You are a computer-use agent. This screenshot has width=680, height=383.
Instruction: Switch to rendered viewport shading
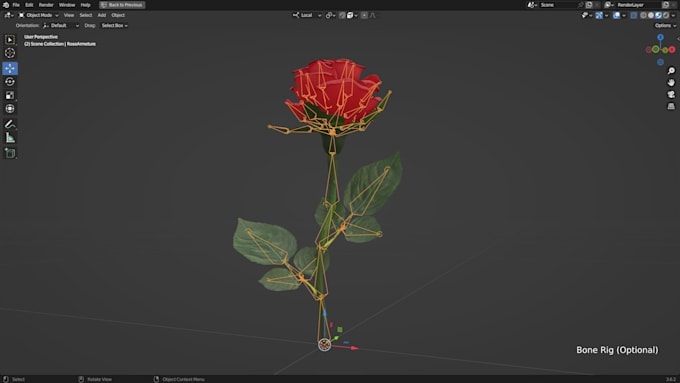coord(666,15)
